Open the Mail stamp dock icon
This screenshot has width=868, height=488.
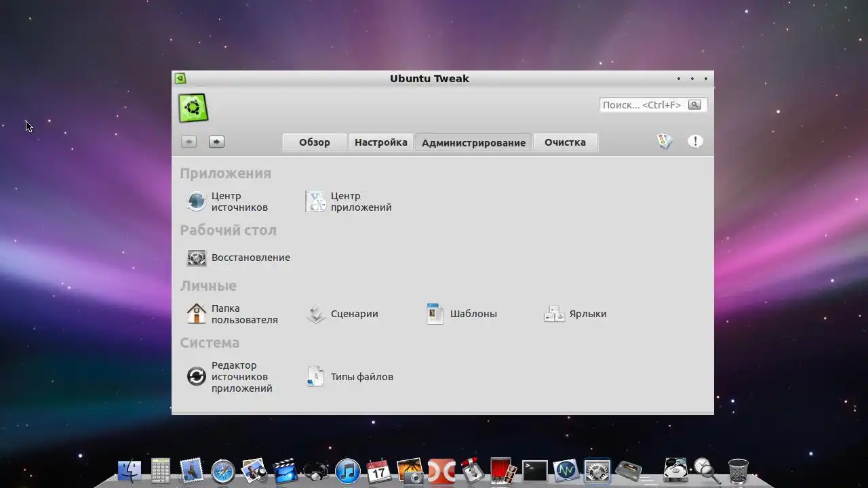click(192, 470)
